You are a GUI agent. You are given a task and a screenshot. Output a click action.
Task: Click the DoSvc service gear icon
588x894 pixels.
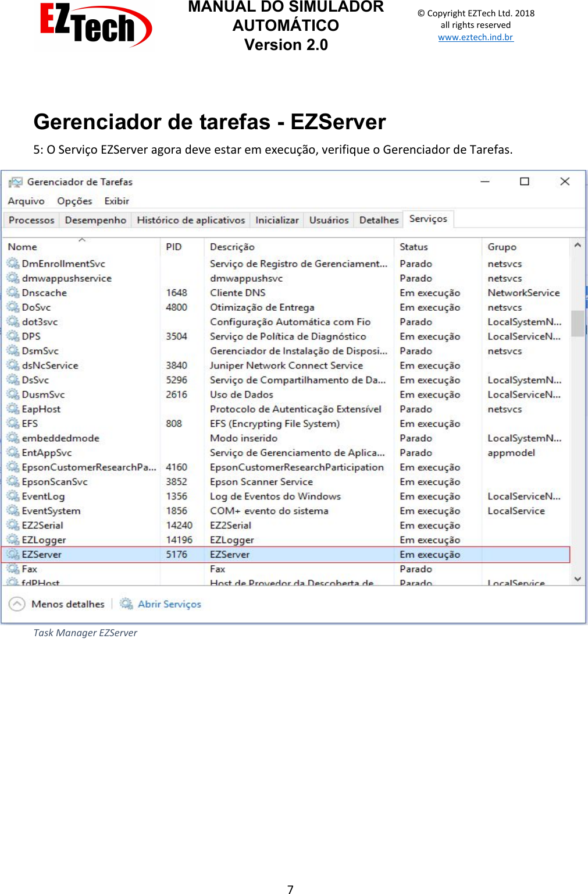point(13,307)
